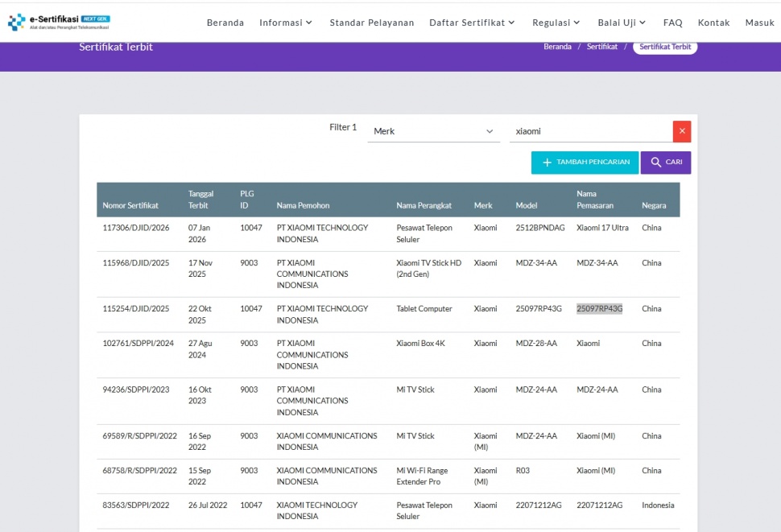Select certificate row 117306/DJID/2026

click(136, 228)
